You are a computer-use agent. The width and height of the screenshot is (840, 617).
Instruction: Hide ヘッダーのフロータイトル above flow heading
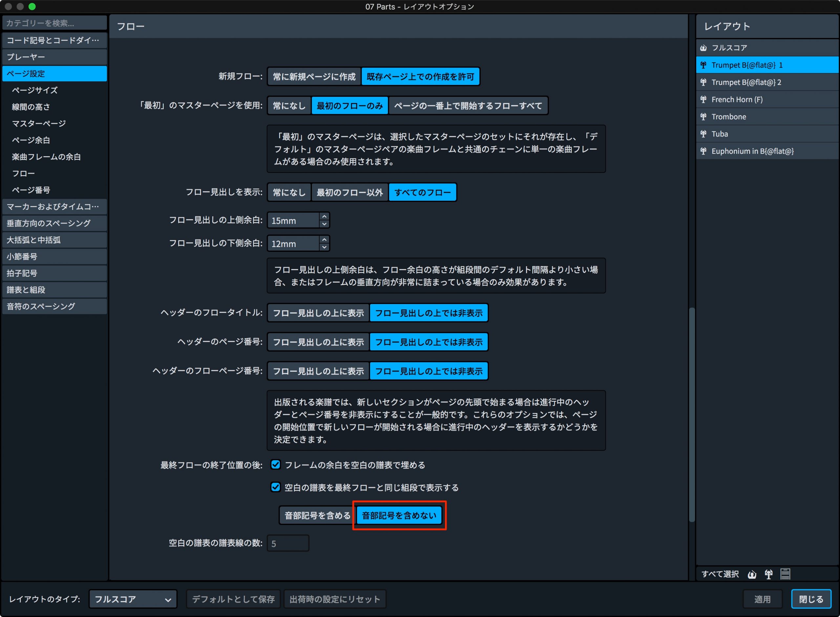(x=429, y=313)
